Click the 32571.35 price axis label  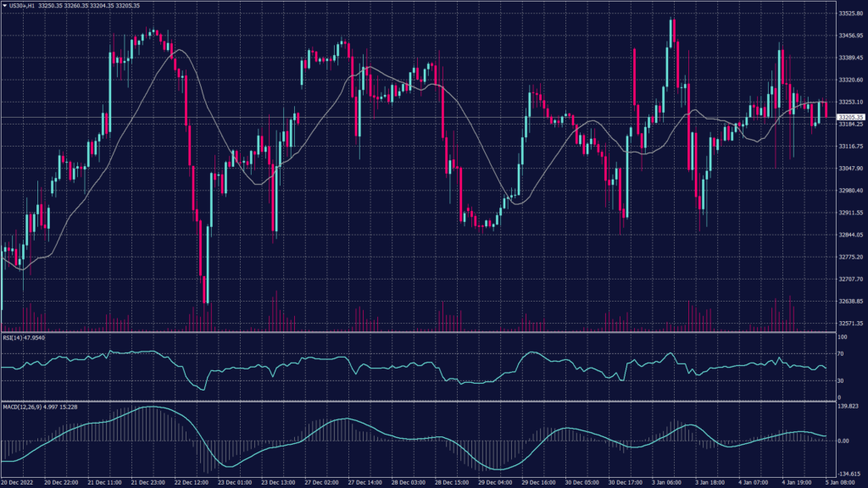[850, 323]
